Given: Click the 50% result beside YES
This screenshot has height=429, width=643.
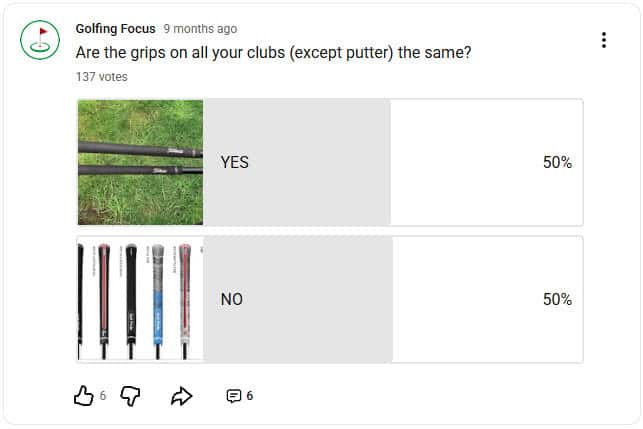Looking at the screenshot, I should click(x=557, y=162).
